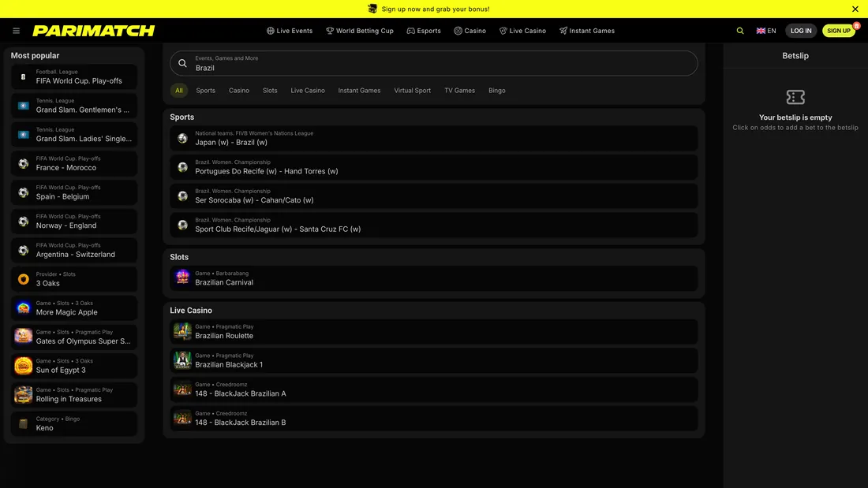This screenshot has height=488, width=868.
Task: Click the volleyball icon for Japan (w) - Brazil (w)
Action: (183, 138)
